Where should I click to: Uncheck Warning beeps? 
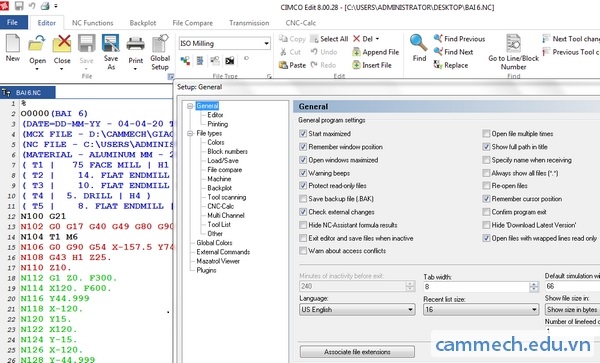303,173
